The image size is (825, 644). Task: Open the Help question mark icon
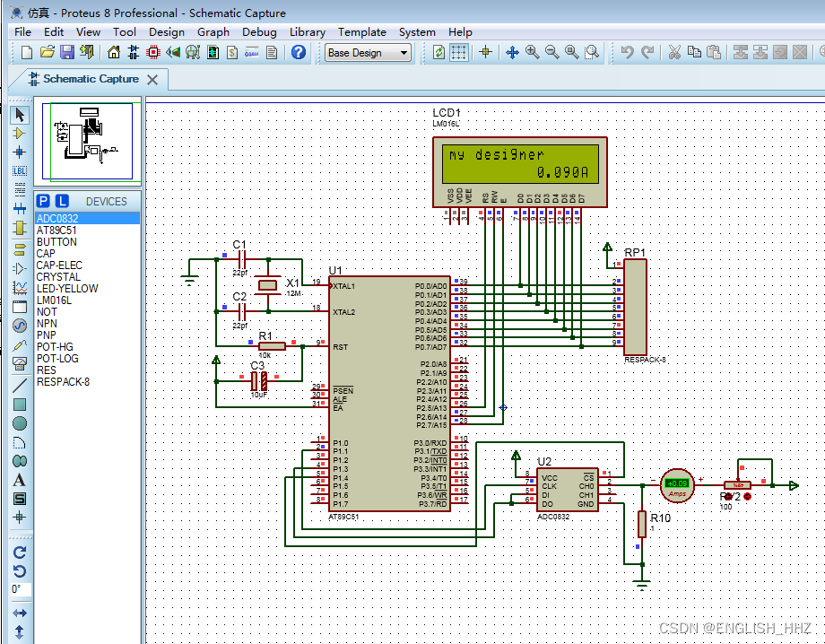[299, 53]
